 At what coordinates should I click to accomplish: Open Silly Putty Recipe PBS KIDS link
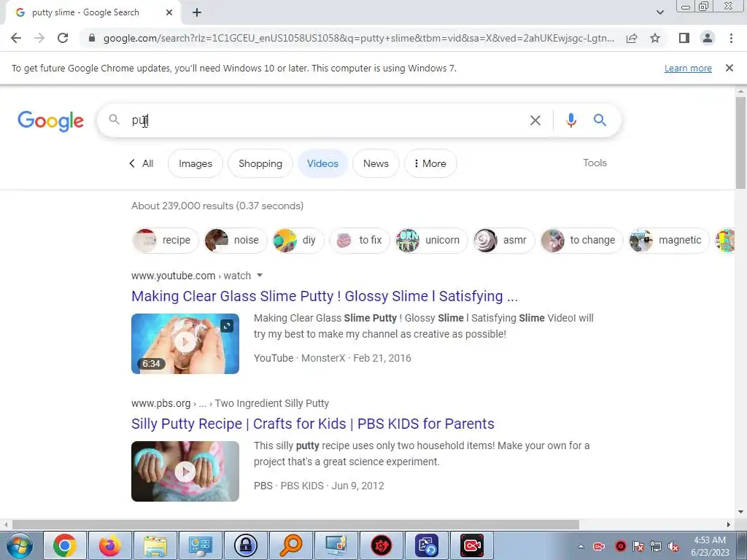pos(312,424)
